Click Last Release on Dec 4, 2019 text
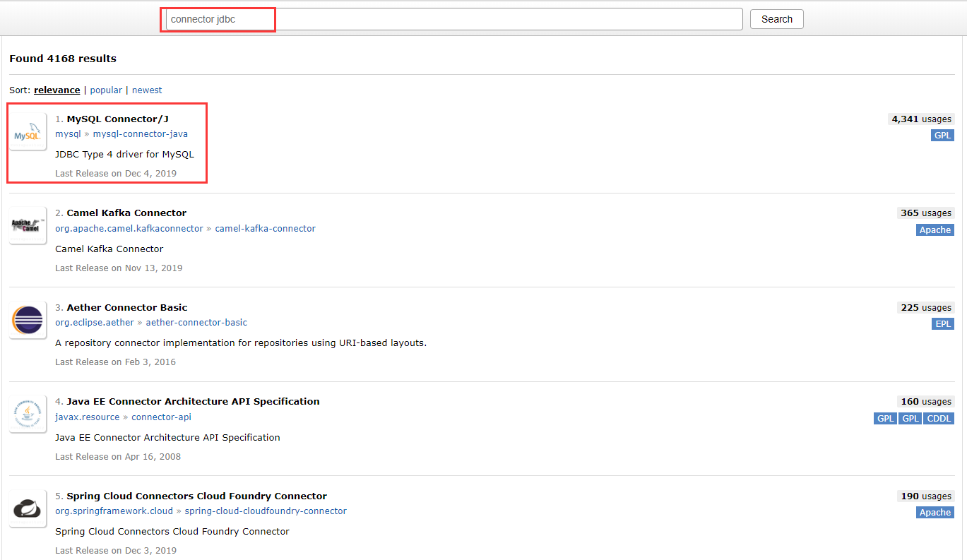The height and width of the screenshot is (560, 967). [x=116, y=174]
